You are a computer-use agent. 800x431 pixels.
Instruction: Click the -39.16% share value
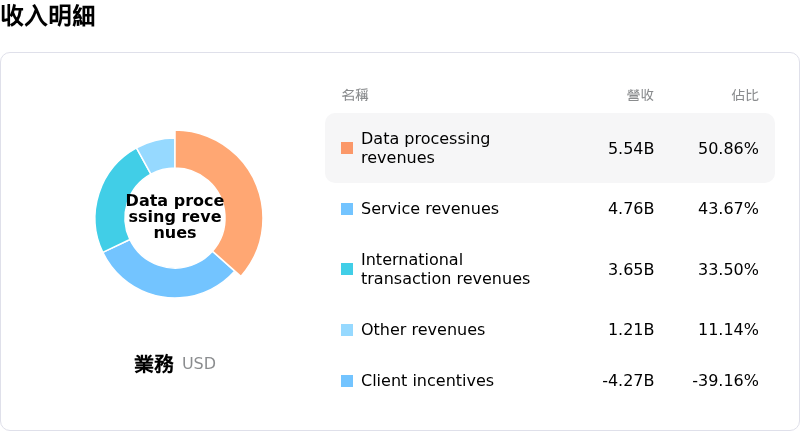(725, 381)
